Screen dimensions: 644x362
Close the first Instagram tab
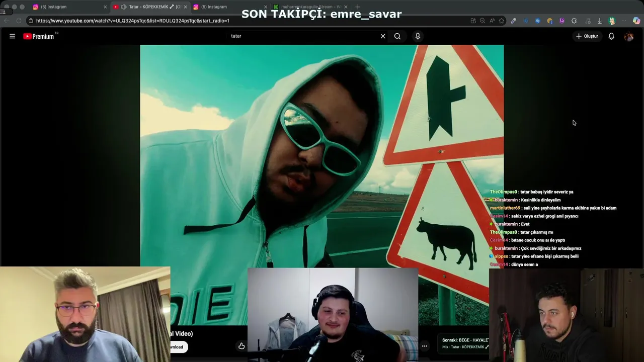105,7
